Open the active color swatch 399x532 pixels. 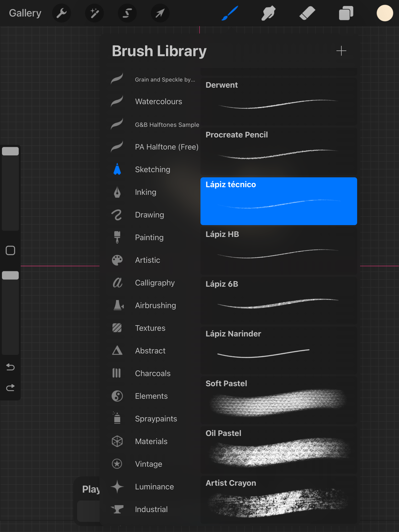pyautogui.click(x=385, y=13)
